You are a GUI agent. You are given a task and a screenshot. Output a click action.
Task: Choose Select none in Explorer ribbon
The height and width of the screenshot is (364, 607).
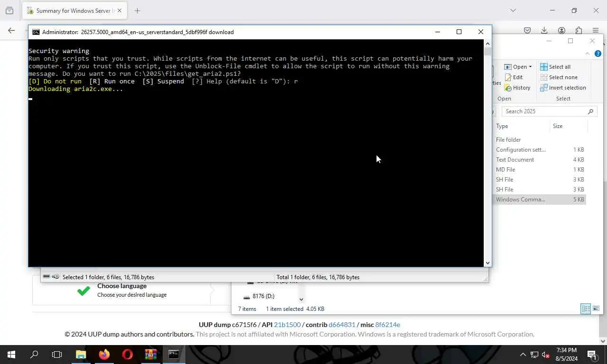tap(559, 77)
